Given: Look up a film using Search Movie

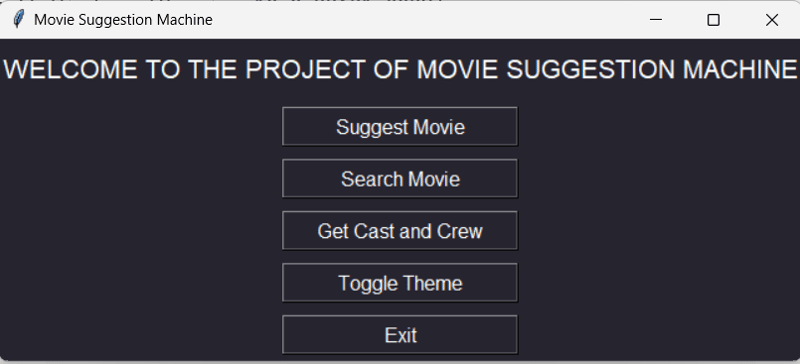Looking at the screenshot, I should (400, 179).
